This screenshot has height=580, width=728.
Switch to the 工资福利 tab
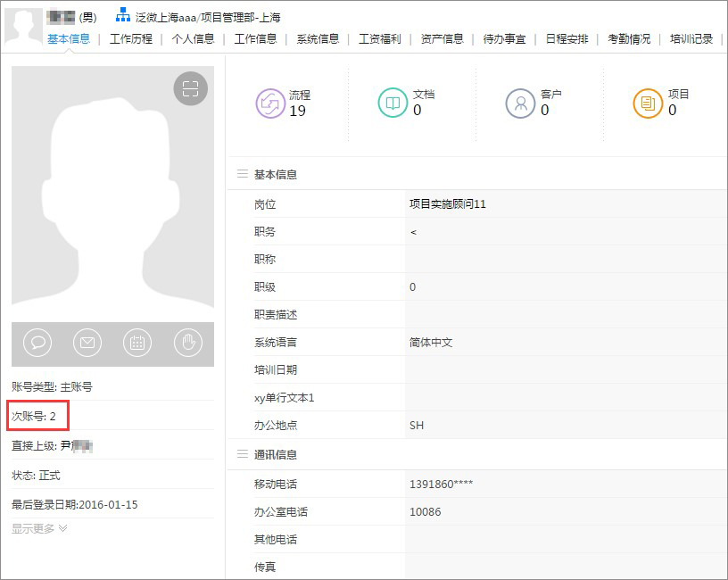pos(380,38)
